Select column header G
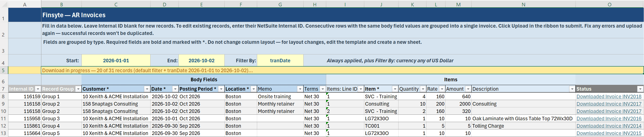Viewport: 644px width, 137px height. pyautogui.click(x=280, y=4)
